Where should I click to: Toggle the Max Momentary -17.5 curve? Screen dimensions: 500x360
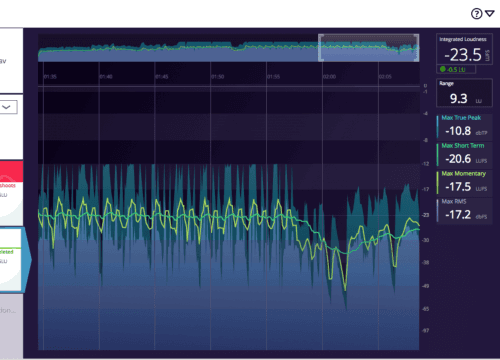click(464, 182)
